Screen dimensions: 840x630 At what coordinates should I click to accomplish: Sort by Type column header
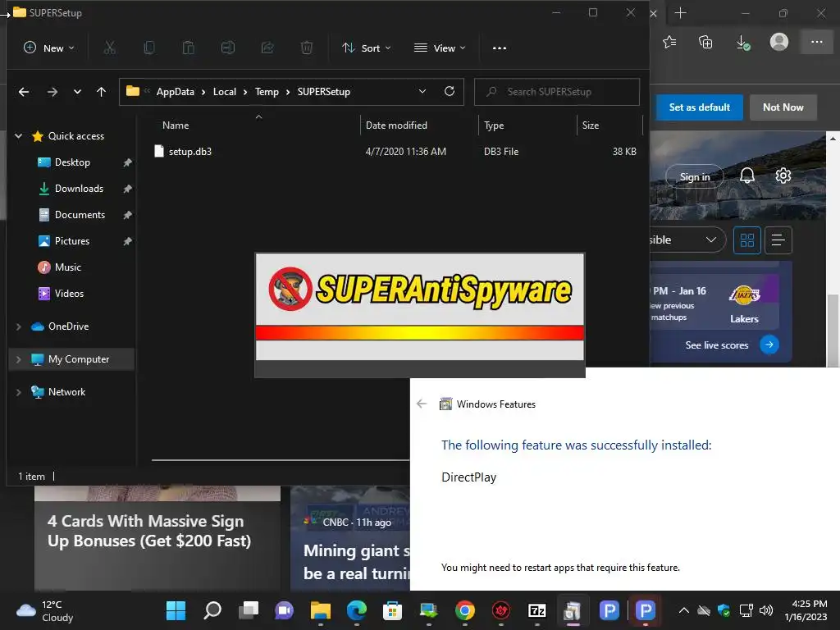coord(494,126)
